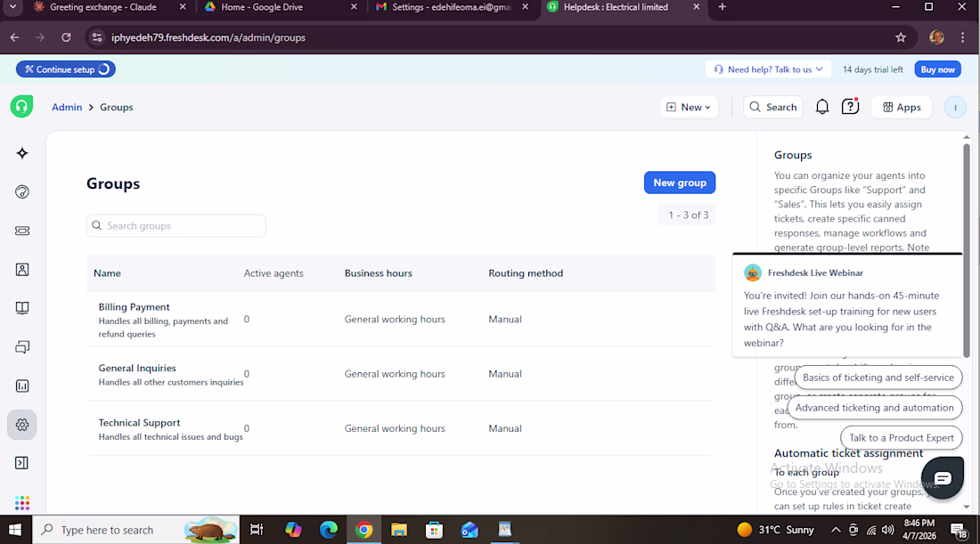
Task: Open the Freshdesk home logo
Action: click(x=21, y=106)
